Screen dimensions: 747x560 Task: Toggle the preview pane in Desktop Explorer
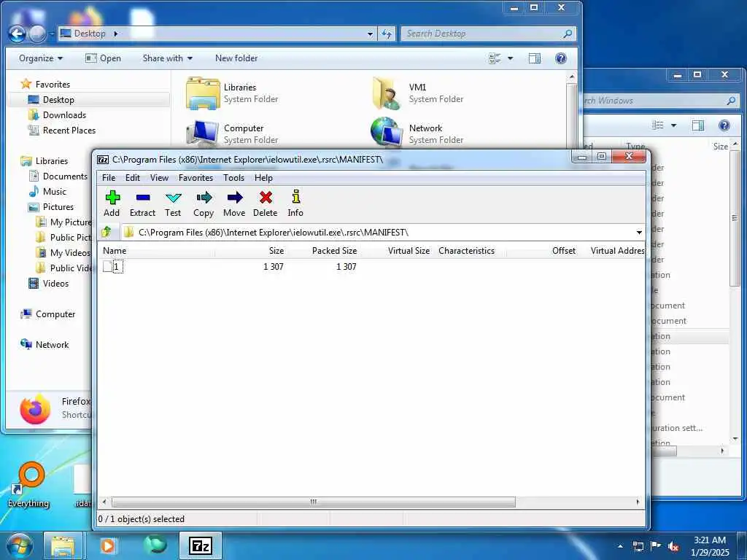[535, 58]
